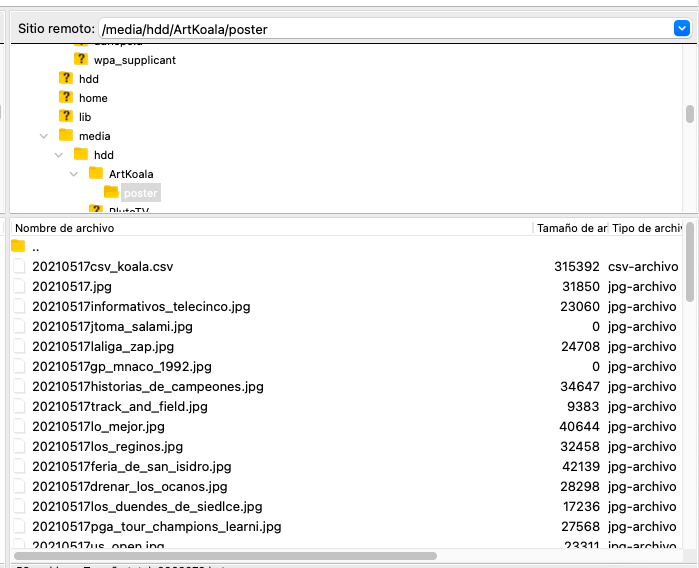
Task: Sort by Tamaño de archivo column header
Action: 570,228
